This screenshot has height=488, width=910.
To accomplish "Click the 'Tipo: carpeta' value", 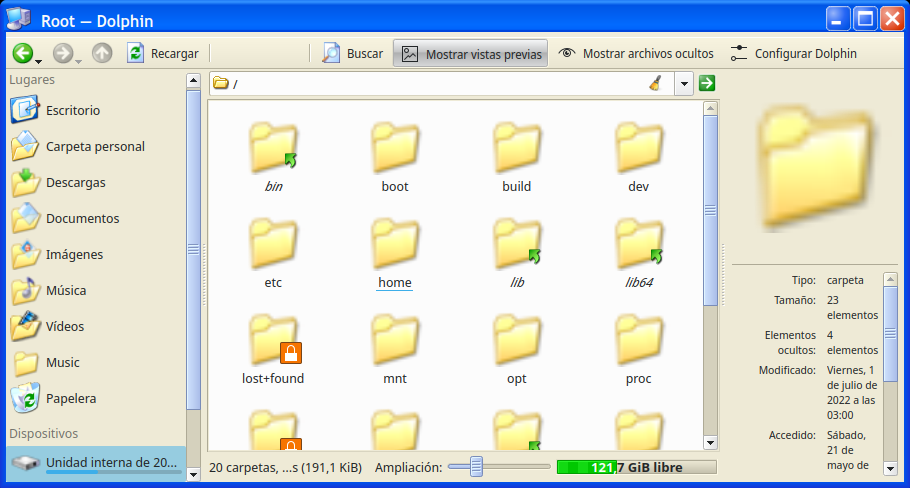I will click(x=845, y=280).
